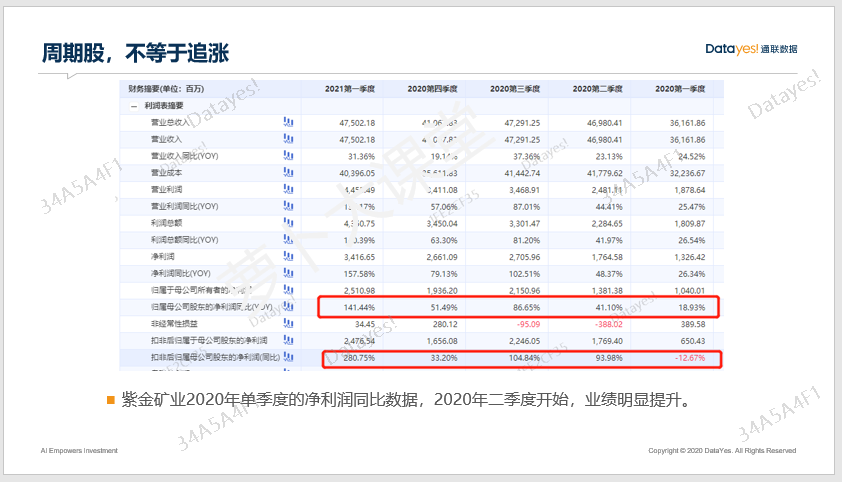842x482 pixels.
Task: Show chart for 营业成本 row
Action: click(x=288, y=173)
